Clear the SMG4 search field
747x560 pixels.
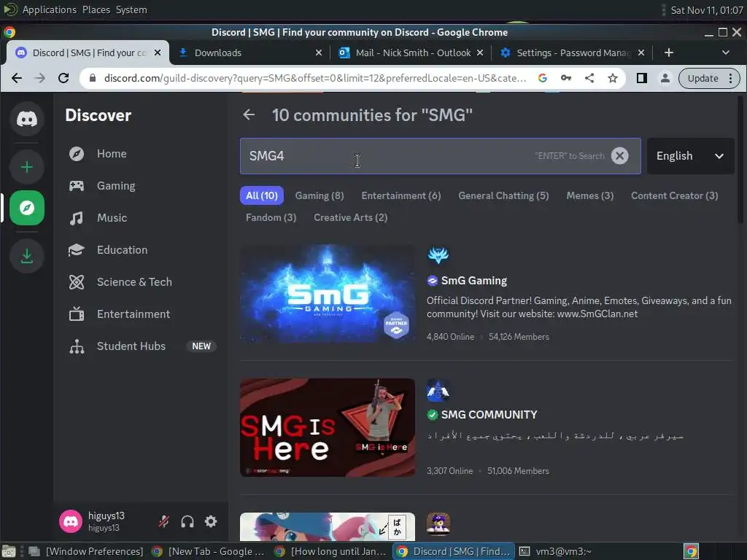pyautogui.click(x=619, y=156)
